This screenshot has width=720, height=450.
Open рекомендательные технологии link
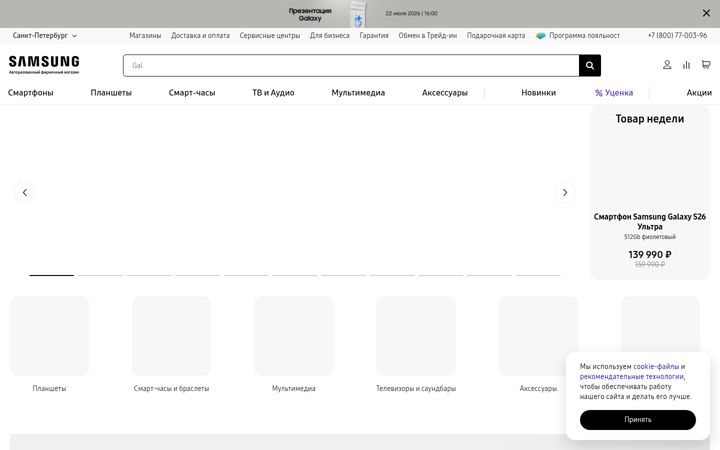tap(632, 377)
